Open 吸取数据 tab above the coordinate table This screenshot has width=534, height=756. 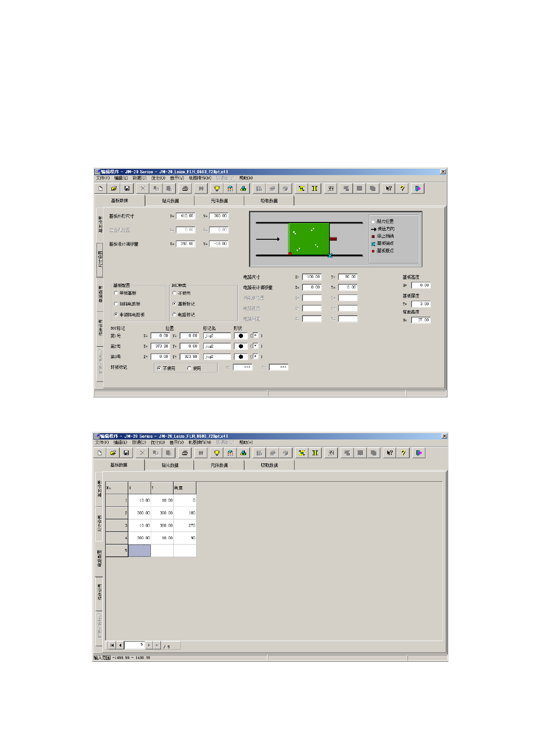[x=269, y=465]
